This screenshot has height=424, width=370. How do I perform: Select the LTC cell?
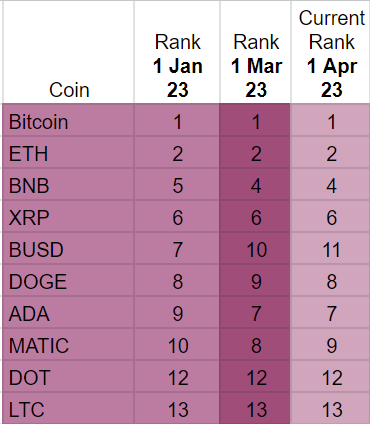pos(69,408)
